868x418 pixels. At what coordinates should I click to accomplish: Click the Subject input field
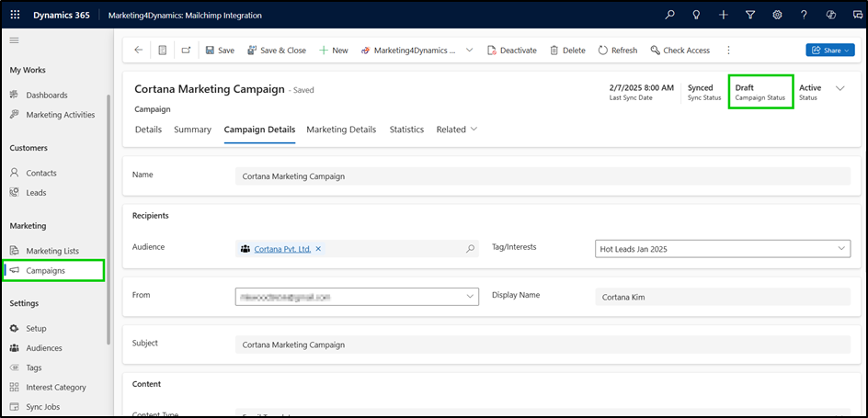pos(542,345)
